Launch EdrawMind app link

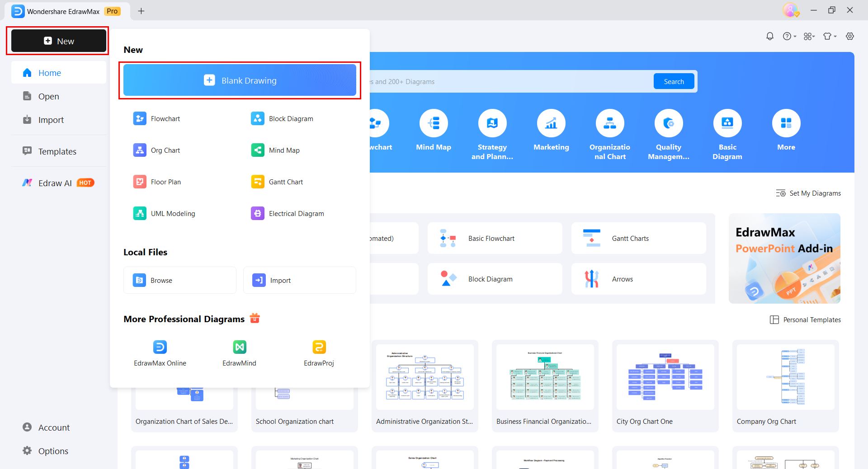pos(239,353)
